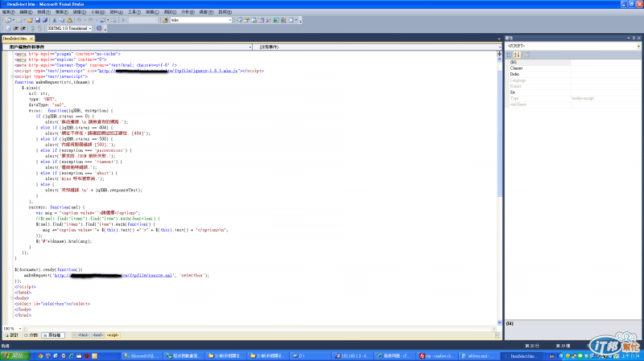Switch to Design view
Image resolution: width=644 pixels, height=361 pixels.
point(11,335)
